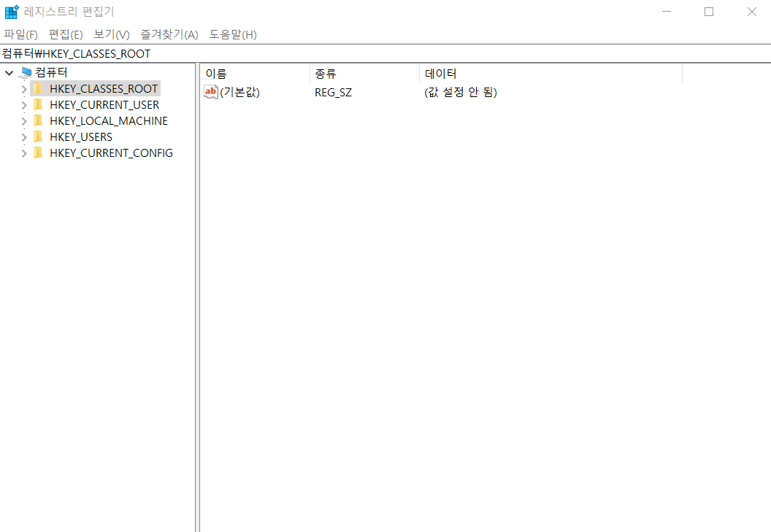Open the 도움말(H) menu
Screen dimensions: 771x532
coord(233,34)
